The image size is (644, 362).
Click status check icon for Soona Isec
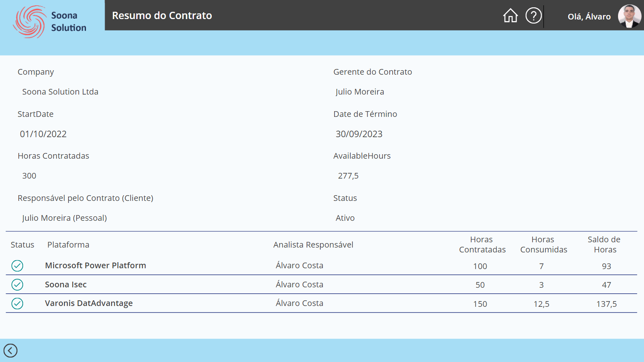click(x=17, y=284)
